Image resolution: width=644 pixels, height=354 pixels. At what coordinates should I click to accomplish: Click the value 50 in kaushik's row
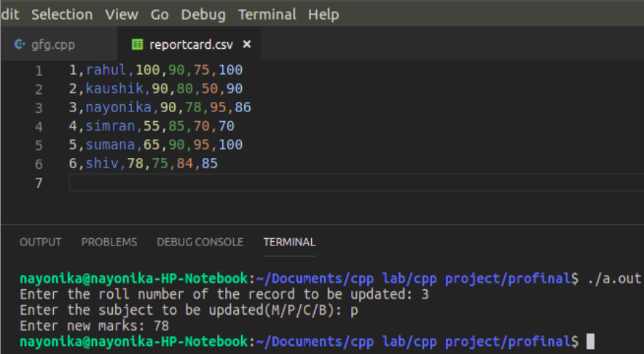click(210, 89)
